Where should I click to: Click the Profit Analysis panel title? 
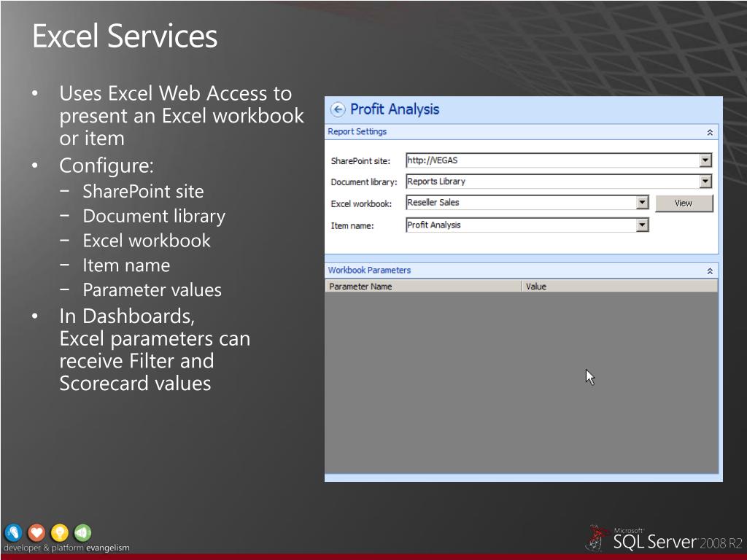pos(395,109)
